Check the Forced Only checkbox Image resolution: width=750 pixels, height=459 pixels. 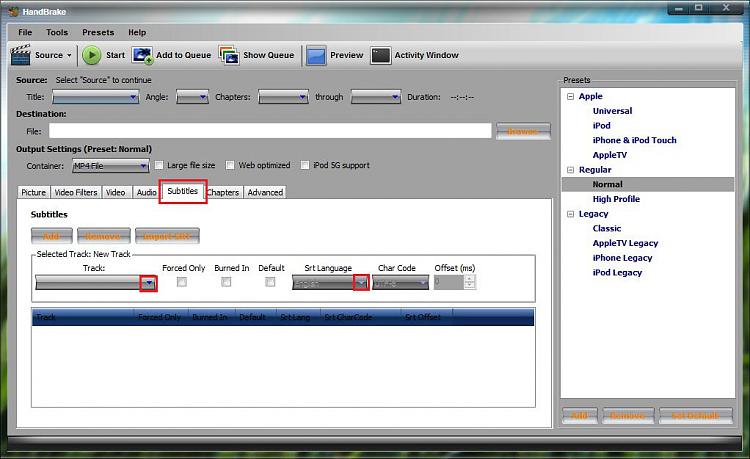pos(182,282)
